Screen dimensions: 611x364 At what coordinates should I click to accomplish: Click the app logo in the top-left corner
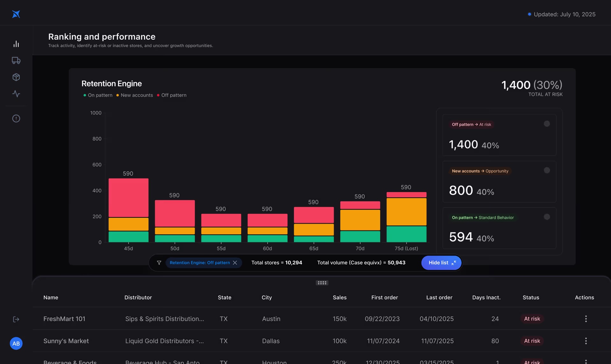[16, 14]
